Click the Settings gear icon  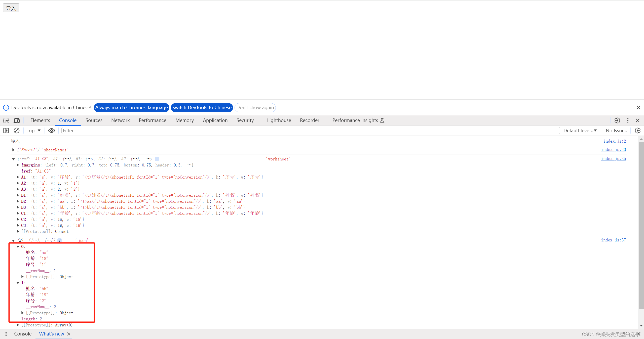coord(617,120)
